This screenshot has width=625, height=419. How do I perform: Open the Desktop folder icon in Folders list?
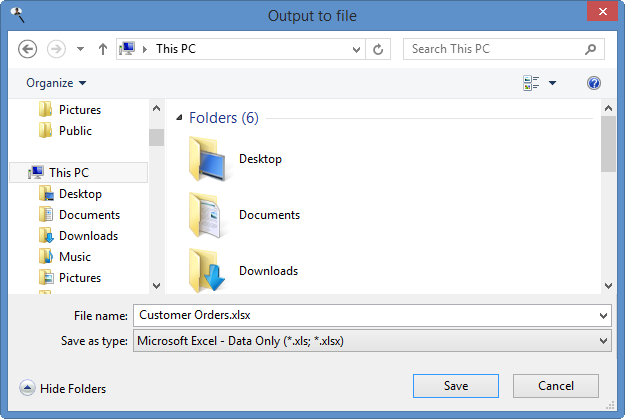click(x=209, y=159)
